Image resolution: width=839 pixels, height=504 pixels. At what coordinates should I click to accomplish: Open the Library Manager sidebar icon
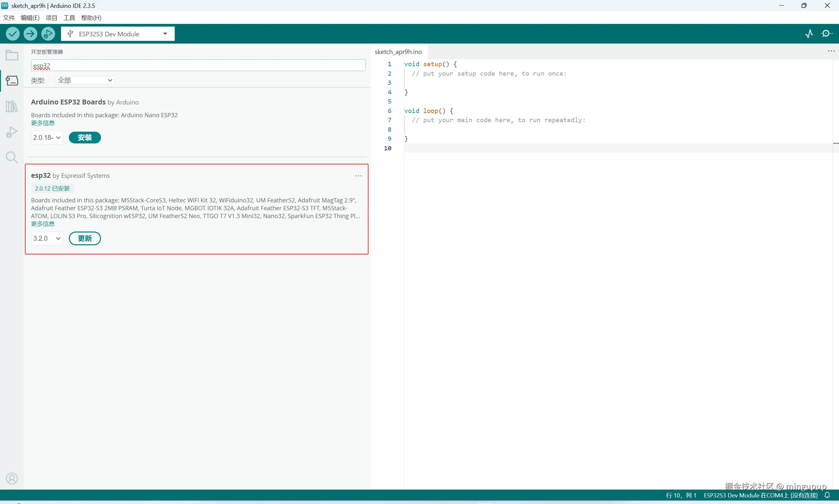pyautogui.click(x=12, y=106)
